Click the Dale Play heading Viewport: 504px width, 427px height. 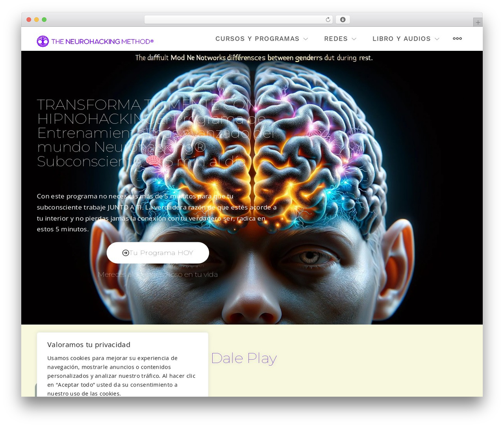coord(244,358)
